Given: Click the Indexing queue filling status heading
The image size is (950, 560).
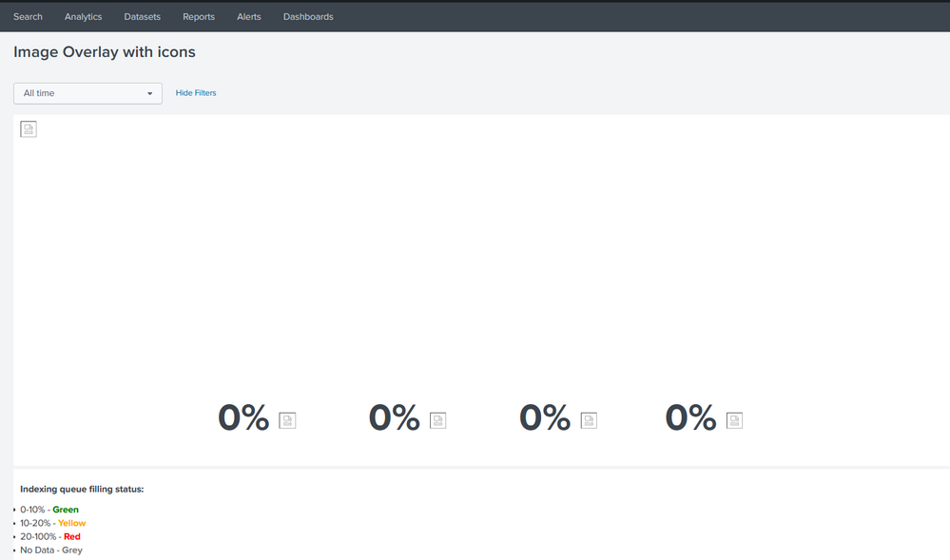Looking at the screenshot, I should [82, 490].
